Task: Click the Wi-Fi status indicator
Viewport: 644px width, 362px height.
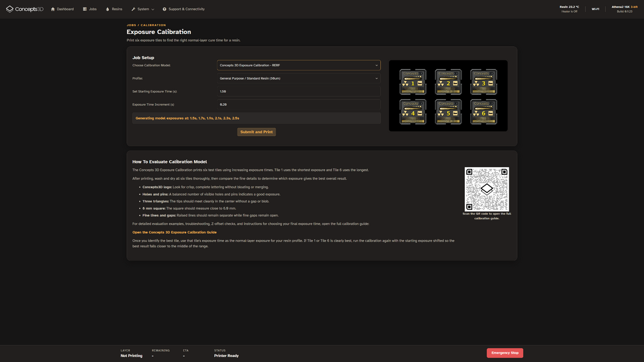Action: pyautogui.click(x=595, y=9)
